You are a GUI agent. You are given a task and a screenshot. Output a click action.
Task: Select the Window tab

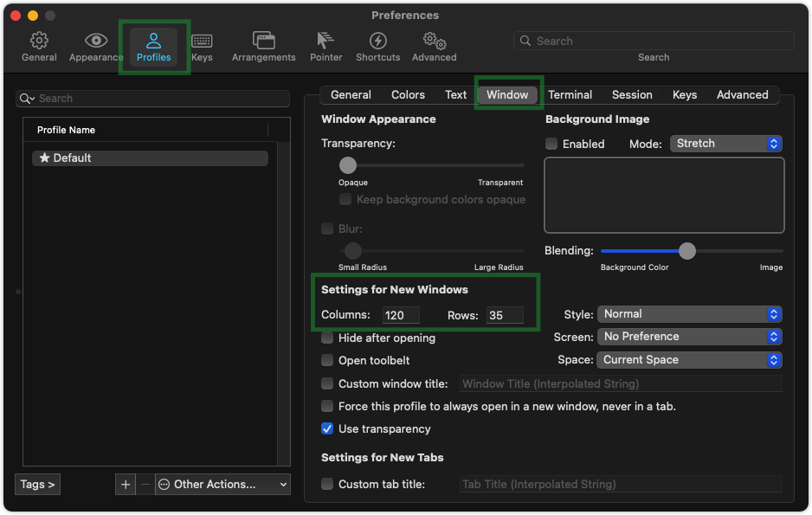tap(507, 94)
